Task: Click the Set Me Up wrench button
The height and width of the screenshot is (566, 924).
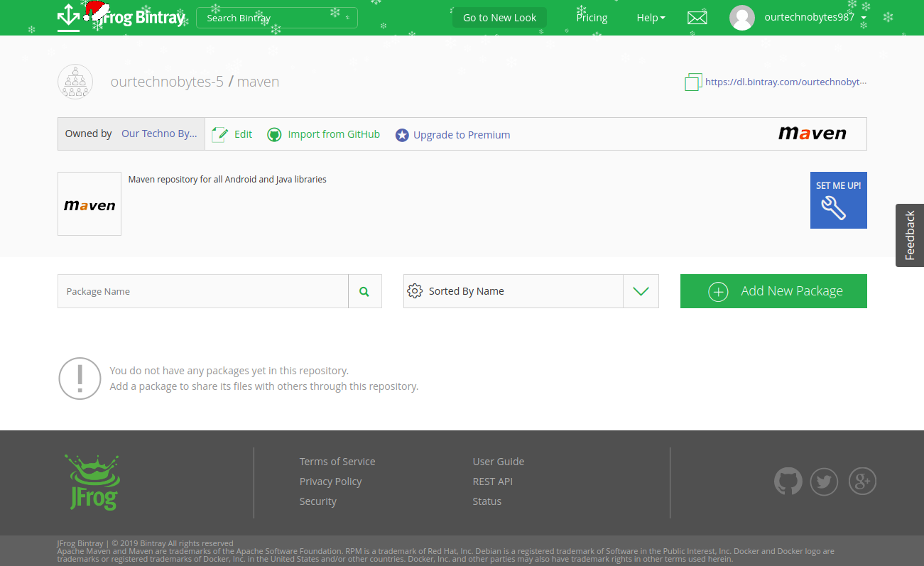Action: click(839, 200)
